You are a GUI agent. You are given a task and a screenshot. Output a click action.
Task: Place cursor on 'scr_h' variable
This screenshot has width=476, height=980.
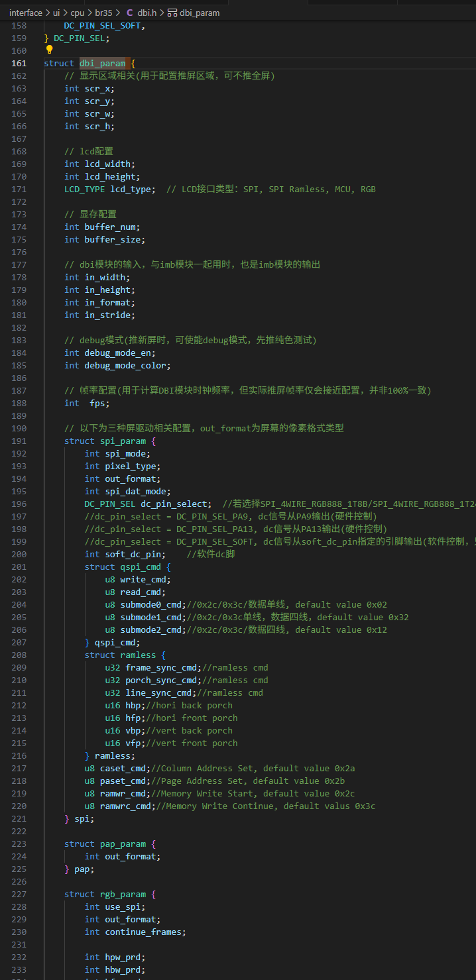point(97,127)
